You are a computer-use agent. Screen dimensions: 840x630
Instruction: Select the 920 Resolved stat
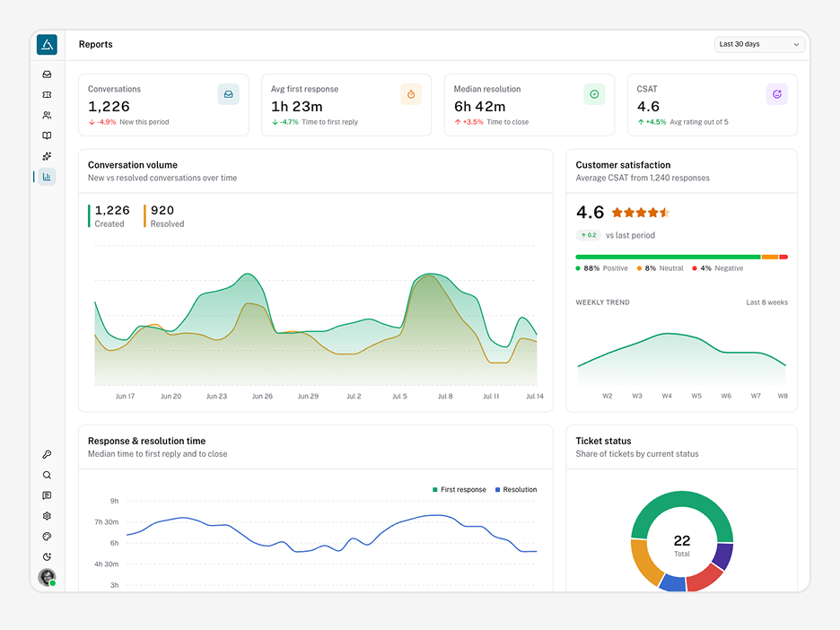(x=164, y=216)
